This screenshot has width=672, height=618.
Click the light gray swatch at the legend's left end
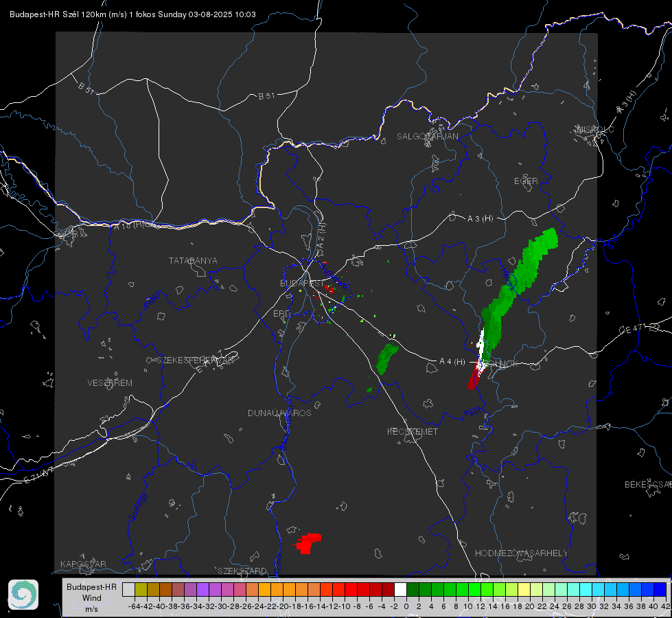pos(128,589)
